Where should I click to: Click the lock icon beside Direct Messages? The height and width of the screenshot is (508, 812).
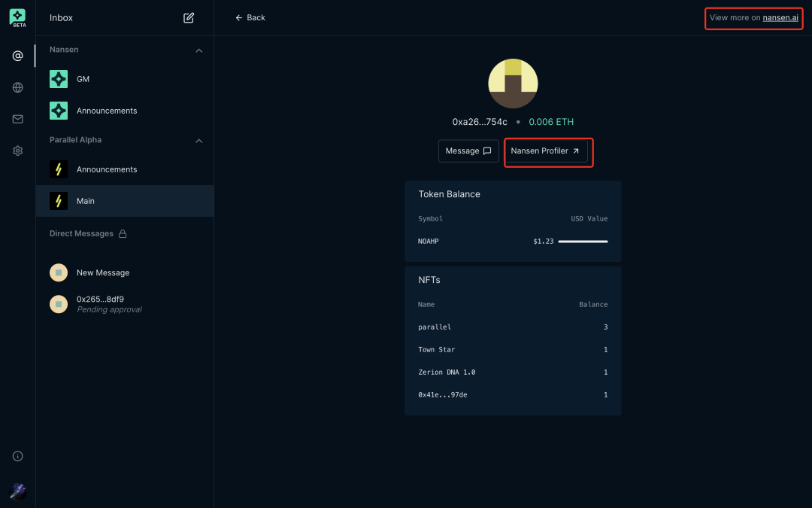[x=123, y=234]
